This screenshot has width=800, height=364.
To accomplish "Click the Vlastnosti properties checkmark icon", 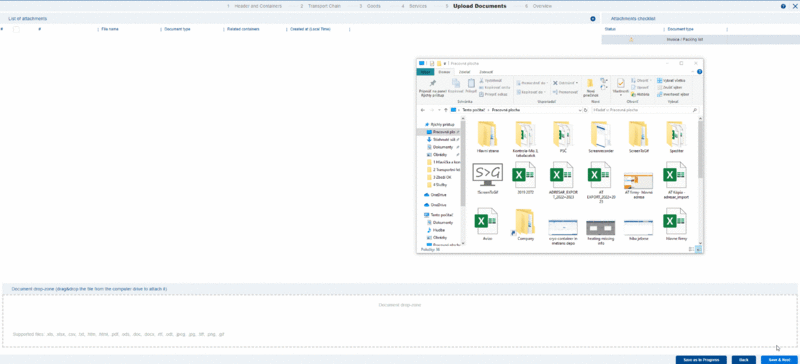I will pyautogui.click(x=620, y=83).
